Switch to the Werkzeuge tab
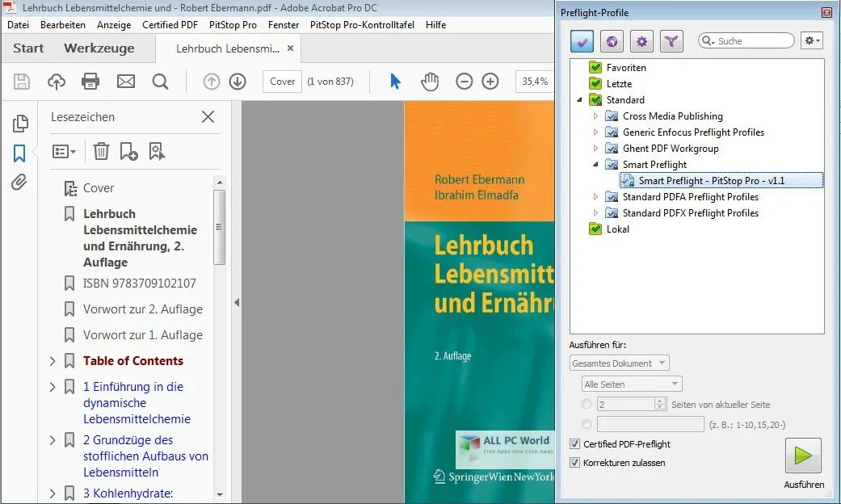 coord(99,48)
